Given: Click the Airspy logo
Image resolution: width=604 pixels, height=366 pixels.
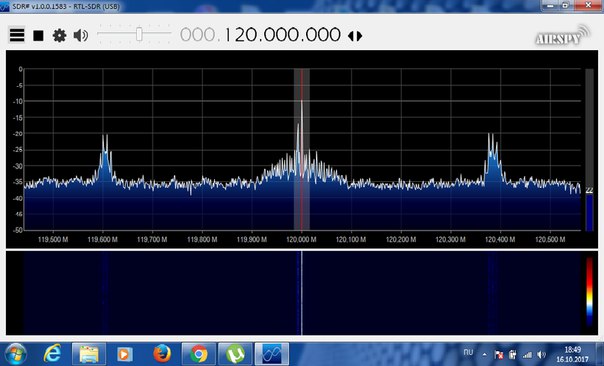Looking at the screenshot, I should pos(562,35).
